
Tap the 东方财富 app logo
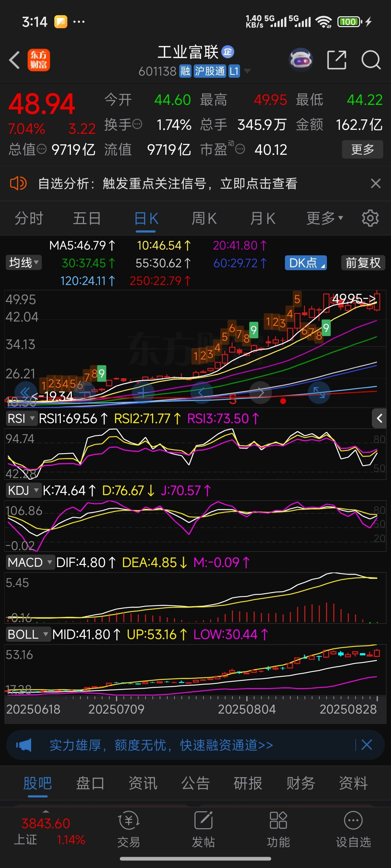pyautogui.click(x=39, y=60)
